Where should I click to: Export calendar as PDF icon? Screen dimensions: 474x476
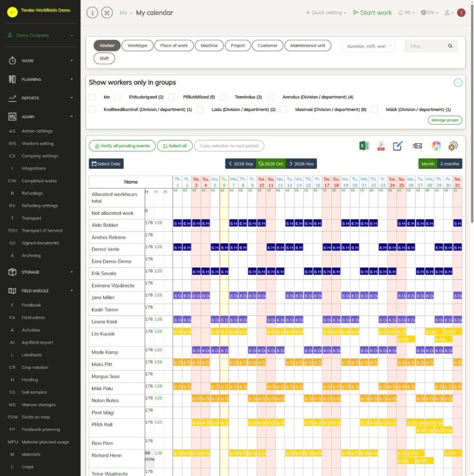[381, 146]
